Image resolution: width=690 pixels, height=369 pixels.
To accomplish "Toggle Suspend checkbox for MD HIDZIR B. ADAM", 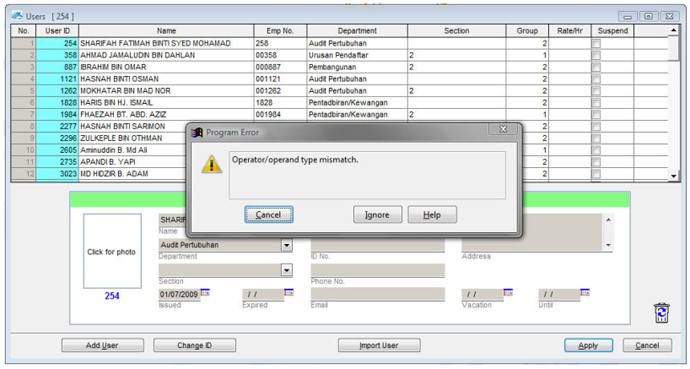I will point(596,174).
